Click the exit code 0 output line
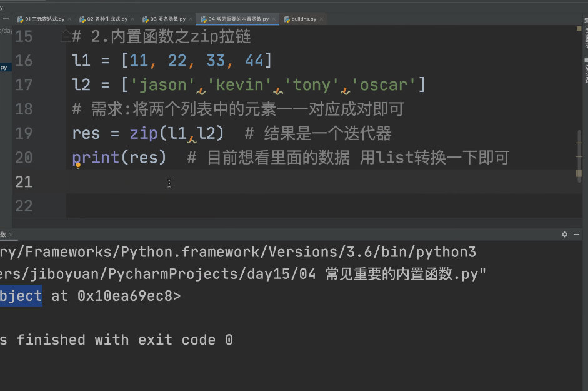The image size is (588, 391). coord(119,340)
